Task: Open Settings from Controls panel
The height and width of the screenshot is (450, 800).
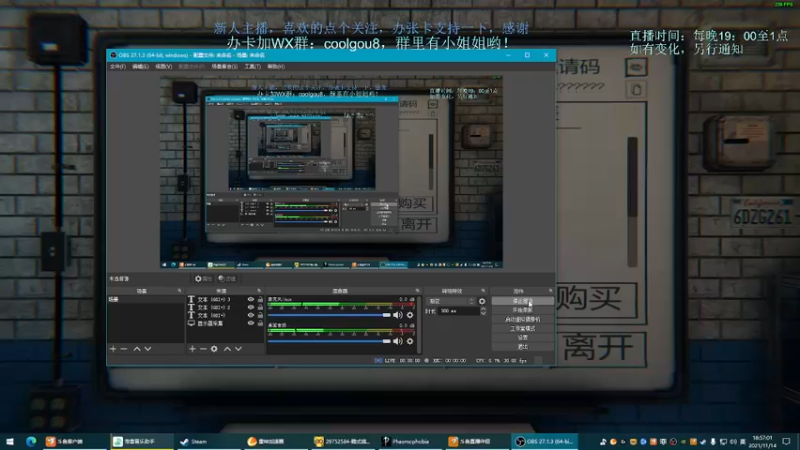Action: point(522,338)
